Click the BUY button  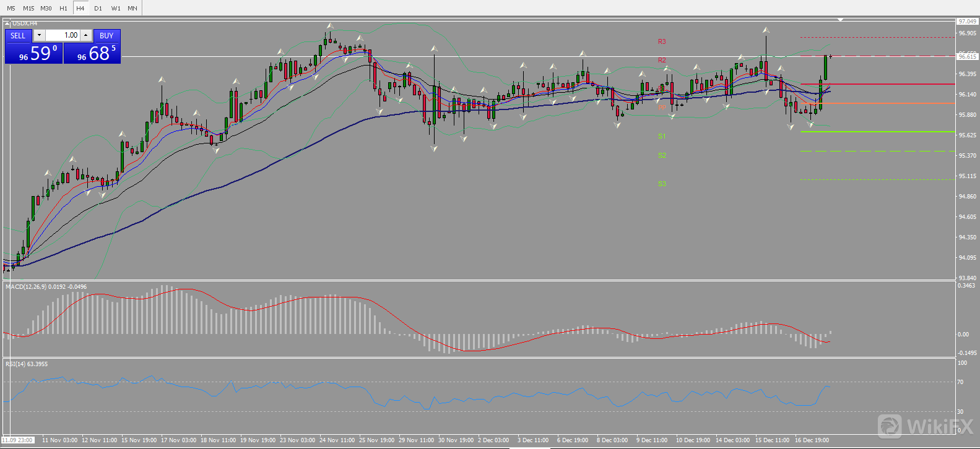[106, 36]
